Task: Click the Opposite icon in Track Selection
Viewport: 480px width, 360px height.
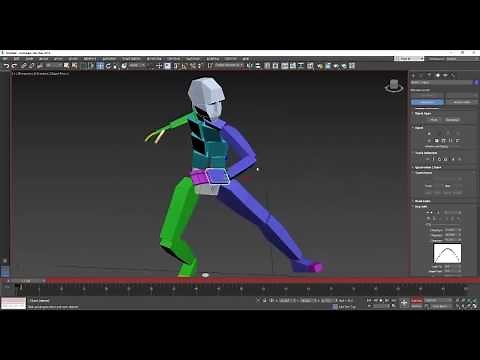Action: click(x=460, y=159)
